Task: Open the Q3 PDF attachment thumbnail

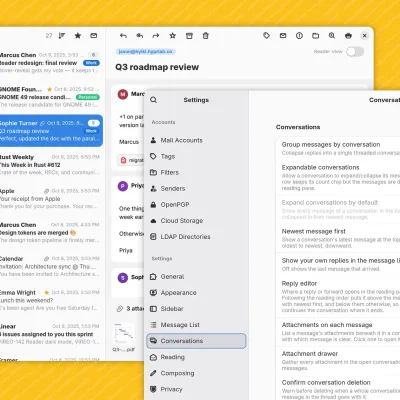Action: (124, 334)
